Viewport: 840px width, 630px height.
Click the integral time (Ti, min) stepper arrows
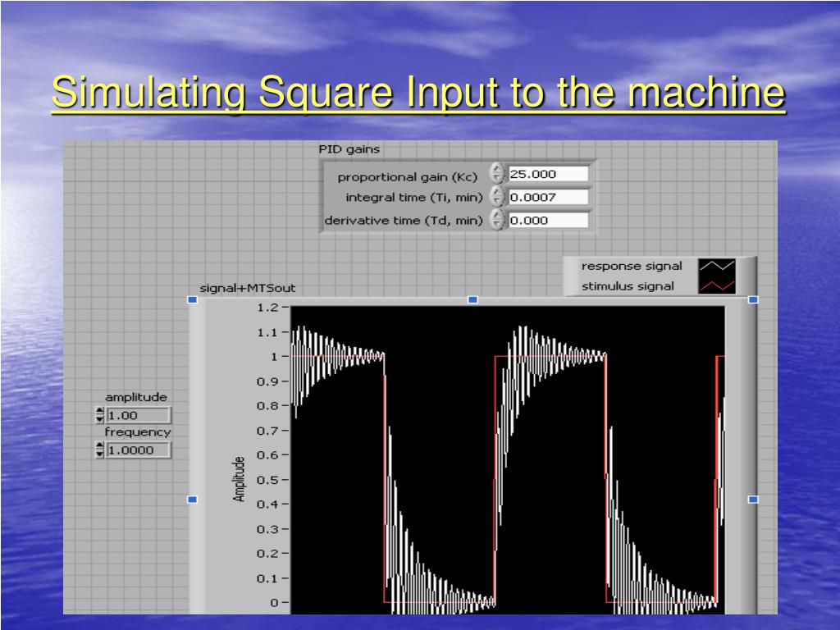tap(497, 197)
